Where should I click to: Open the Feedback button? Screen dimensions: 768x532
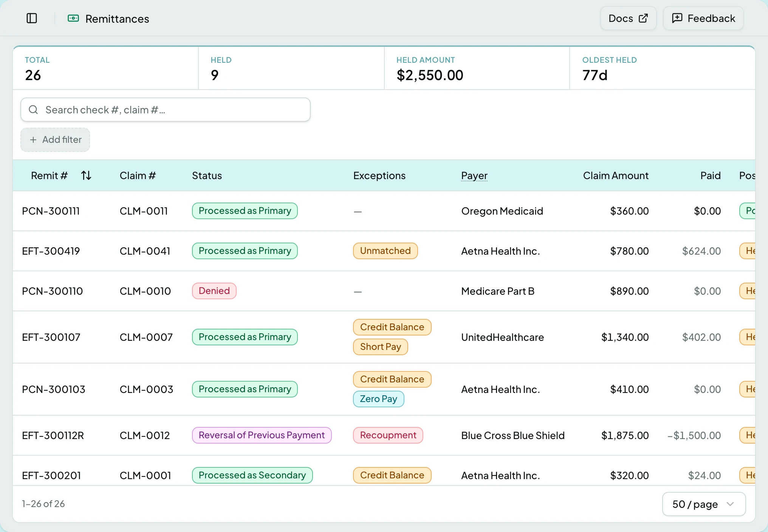703,18
